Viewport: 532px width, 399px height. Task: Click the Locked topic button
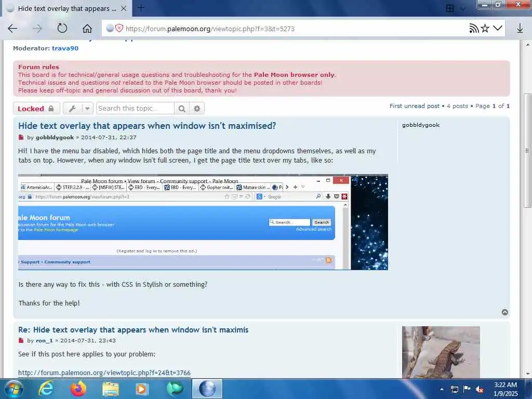pyautogui.click(x=36, y=109)
